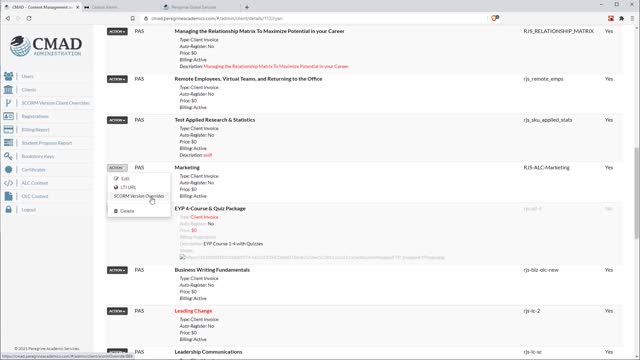640x360 pixels.
Task: Click the Business Writing Fundamentals title
Action: [212, 270]
